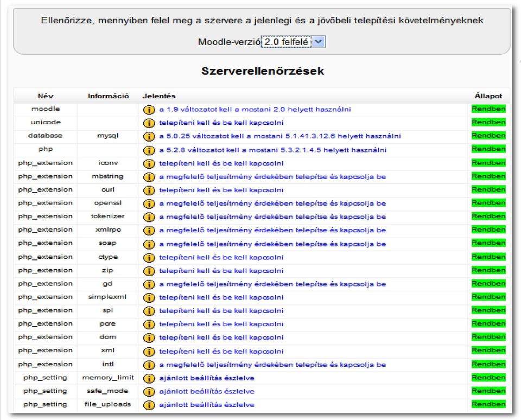
Task: Click the info icon in the iconv row
Action: (149, 163)
